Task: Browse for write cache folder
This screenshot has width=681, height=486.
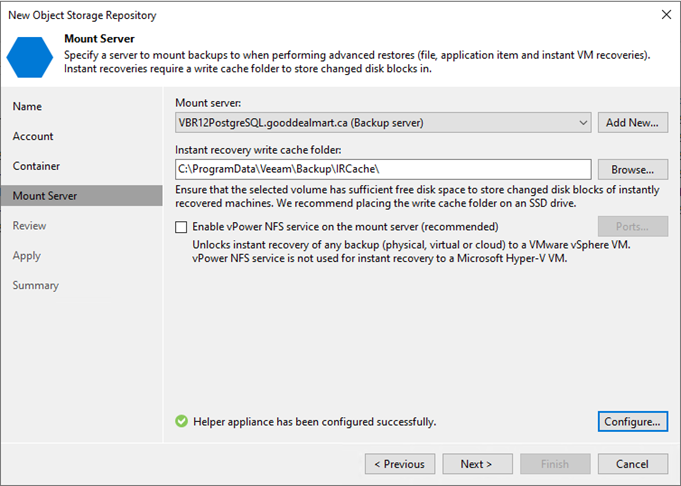Action: click(x=633, y=169)
